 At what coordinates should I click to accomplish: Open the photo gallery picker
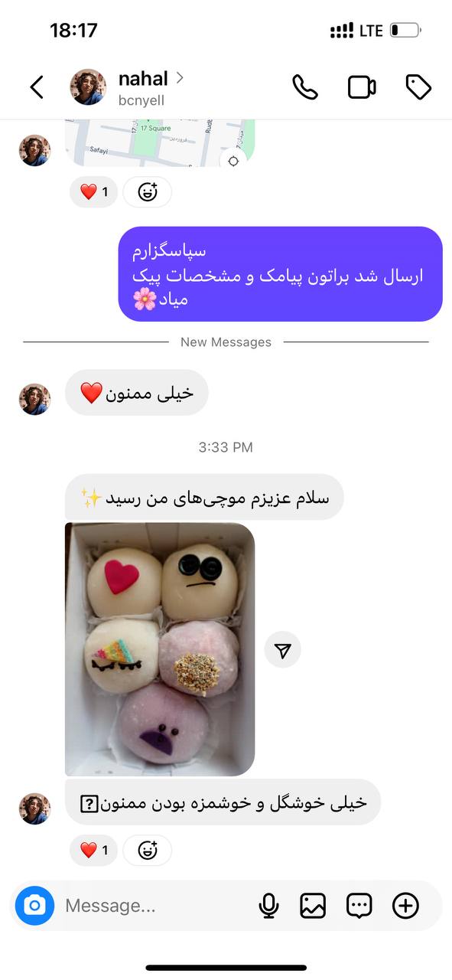(313, 906)
